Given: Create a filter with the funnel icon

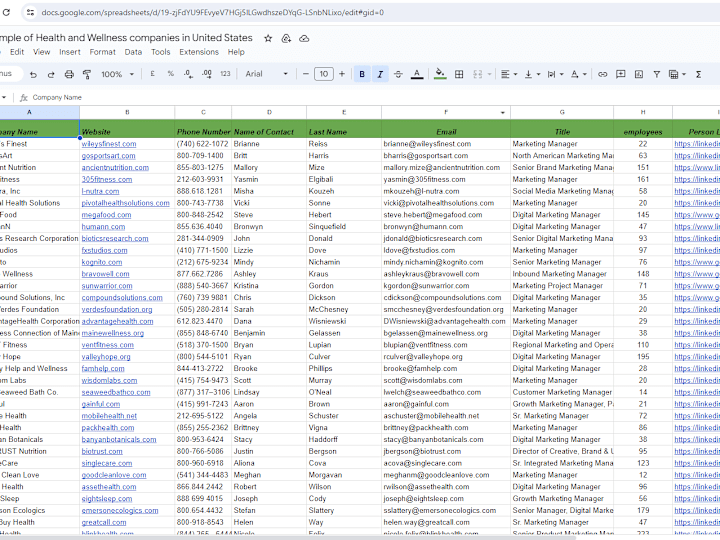Looking at the screenshot, I should (x=657, y=74).
